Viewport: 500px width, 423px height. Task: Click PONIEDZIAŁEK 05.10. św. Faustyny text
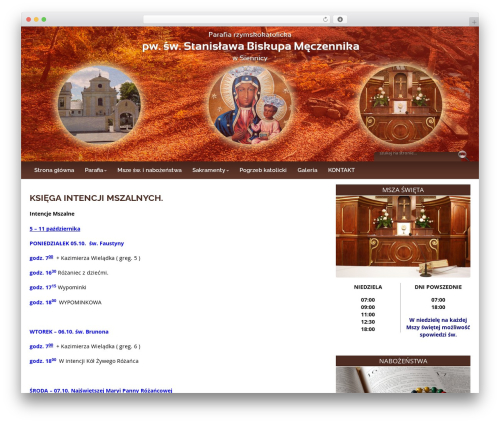click(x=77, y=243)
